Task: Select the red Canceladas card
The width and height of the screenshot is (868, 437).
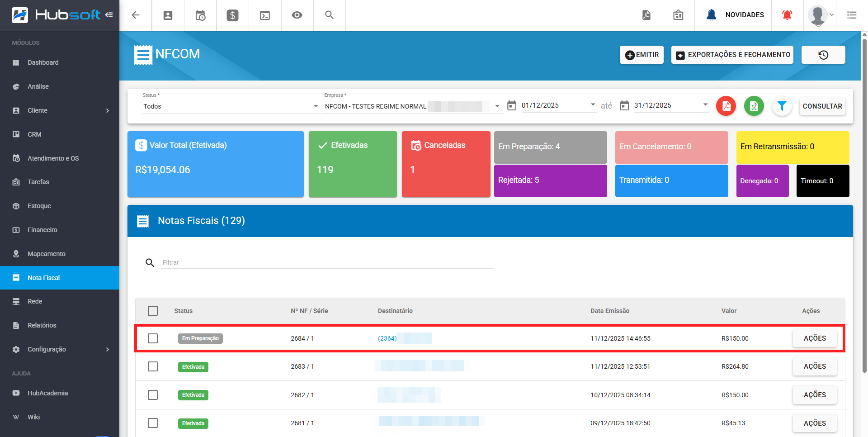Action: [x=446, y=164]
